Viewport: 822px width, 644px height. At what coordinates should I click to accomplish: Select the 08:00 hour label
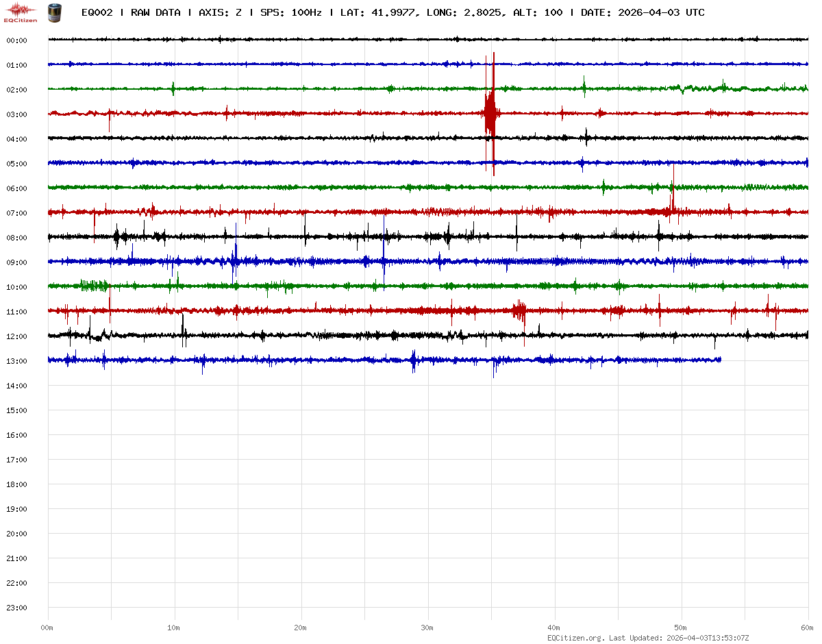point(16,238)
